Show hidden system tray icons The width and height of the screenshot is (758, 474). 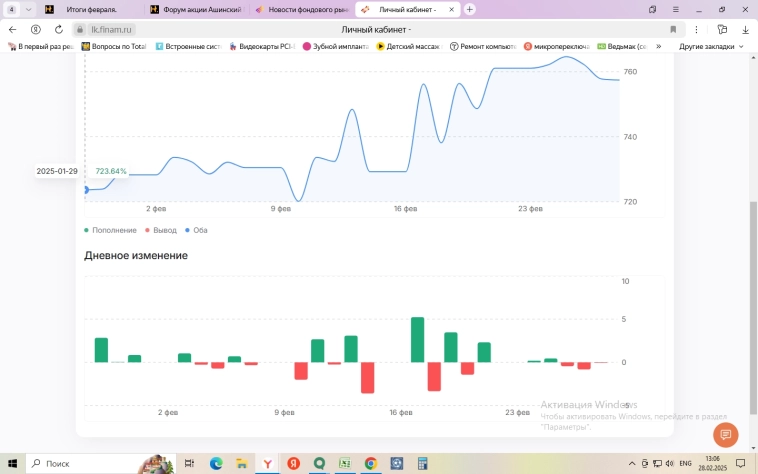pyautogui.click(x=631, y=464)
